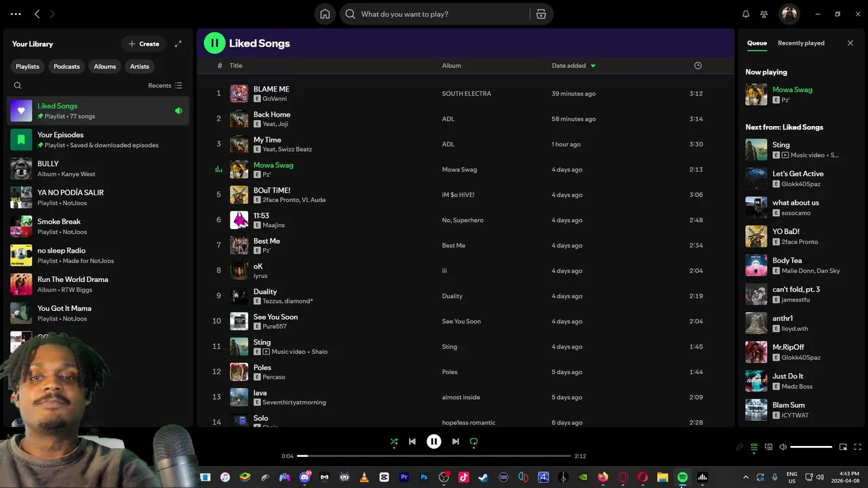Open artist link Swizz Beatz
Screen dimensions: 868x488
[296, 149]
